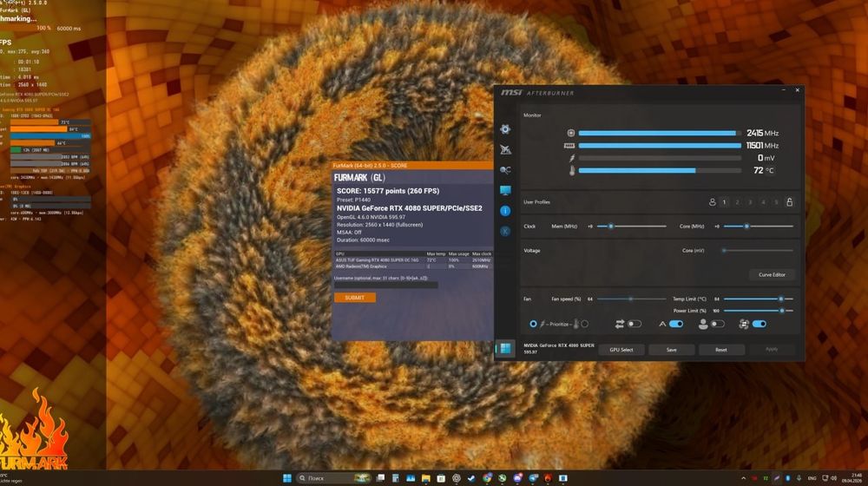Adjust the Core (MHz) clock slider
868x486 pixels.
pyautogui.click(x=759, y=227)
